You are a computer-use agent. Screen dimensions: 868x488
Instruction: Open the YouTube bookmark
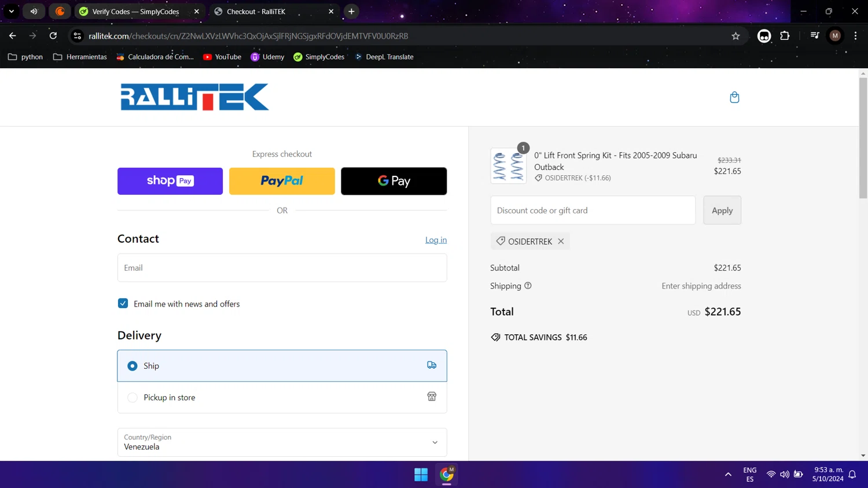pyautogui.click(x=222, y=57)
